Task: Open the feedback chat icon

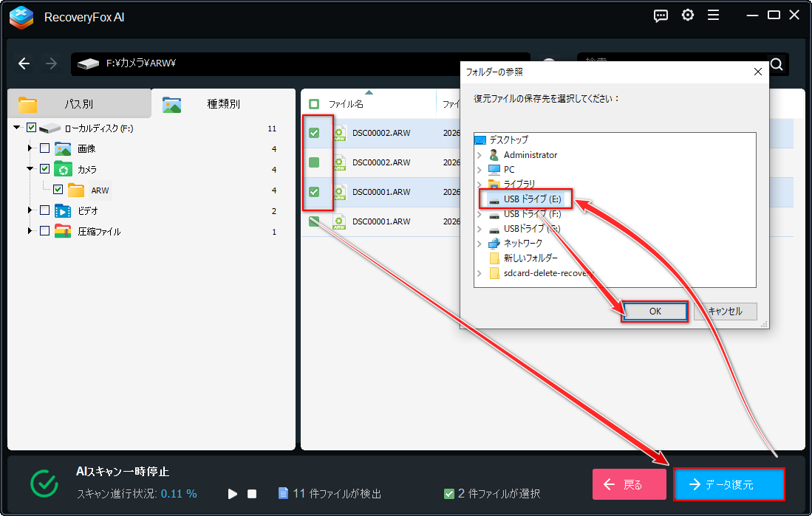Action: (x=661, y=15)
